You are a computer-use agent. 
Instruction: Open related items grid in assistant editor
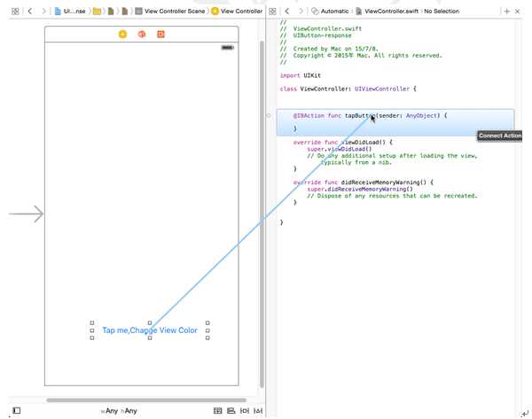pos(272,12)
